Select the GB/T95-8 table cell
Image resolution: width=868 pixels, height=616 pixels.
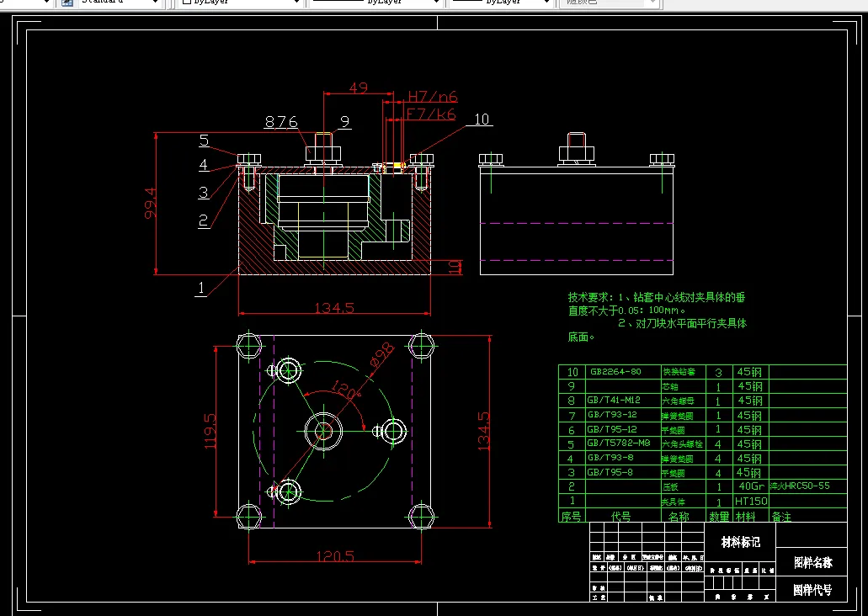click(x=610, y=472)
